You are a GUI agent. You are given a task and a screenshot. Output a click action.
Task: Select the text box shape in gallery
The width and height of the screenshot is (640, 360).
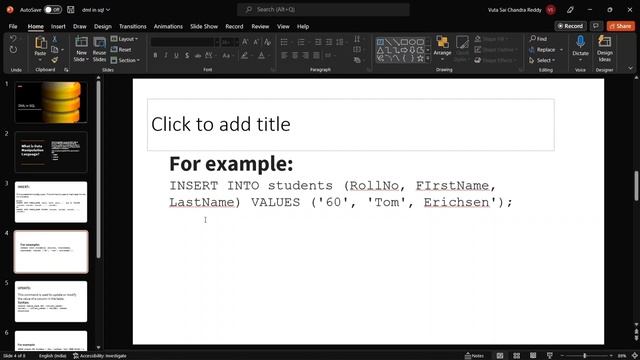(x=380, y=42)
